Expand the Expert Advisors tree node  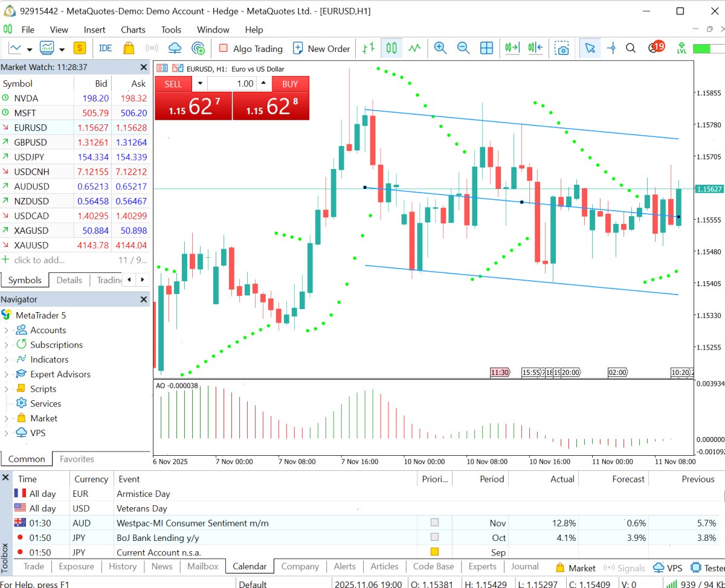point(6,374)
